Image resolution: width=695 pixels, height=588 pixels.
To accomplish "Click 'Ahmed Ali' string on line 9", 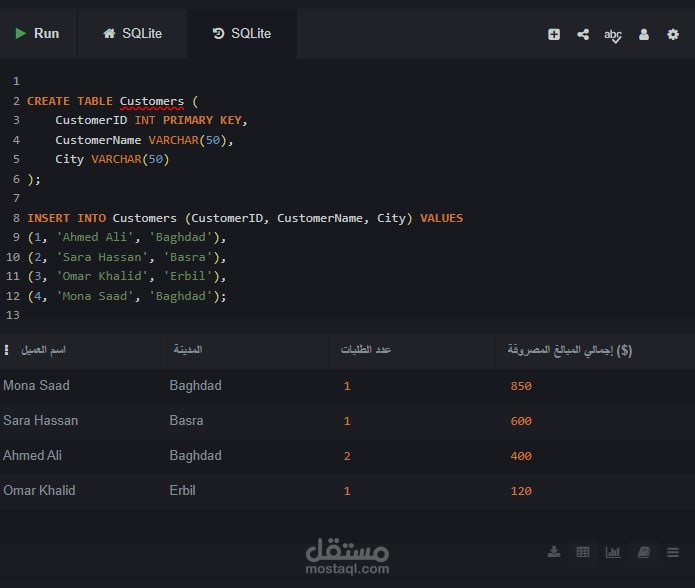I will pos(95,237).
